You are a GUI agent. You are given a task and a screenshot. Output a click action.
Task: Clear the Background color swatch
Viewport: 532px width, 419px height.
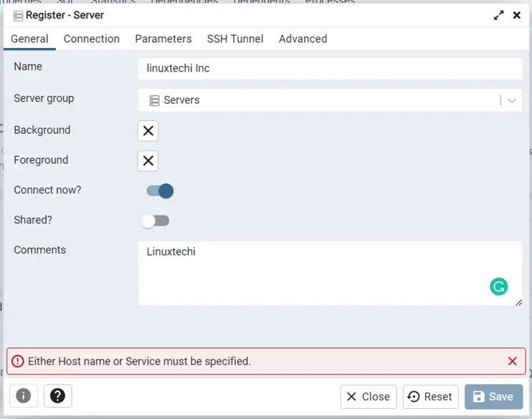coord(148,130)
